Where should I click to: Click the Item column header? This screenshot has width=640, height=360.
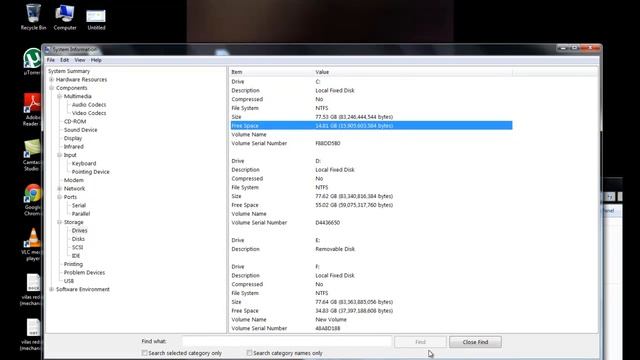270,72
